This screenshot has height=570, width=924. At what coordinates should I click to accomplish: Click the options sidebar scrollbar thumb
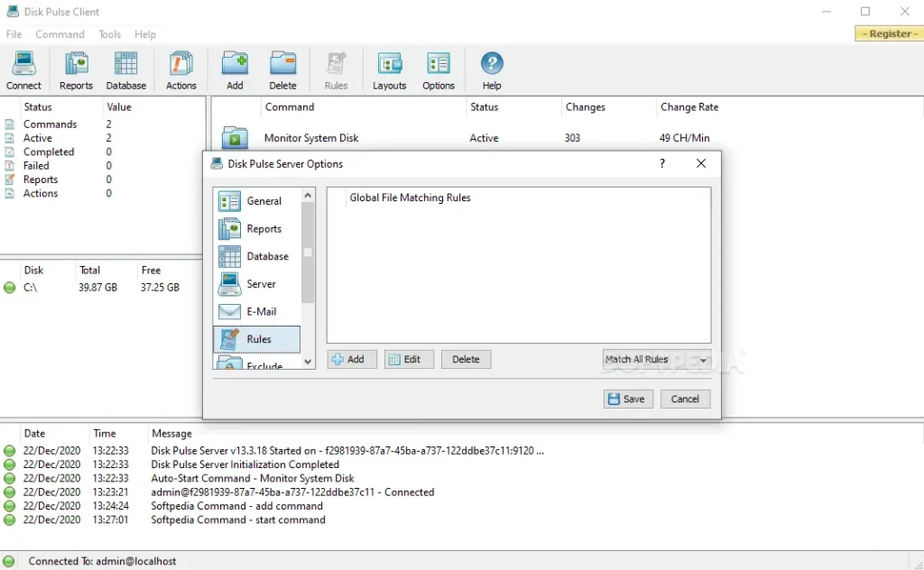pyautogui.click(x=308, y=252)
